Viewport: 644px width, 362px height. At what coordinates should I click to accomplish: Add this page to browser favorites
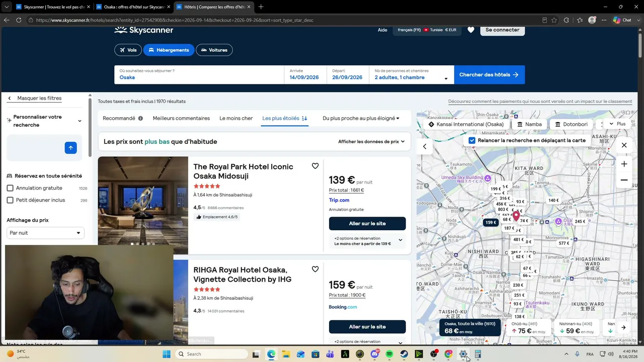pyautogui.click(x=554, y=20)
